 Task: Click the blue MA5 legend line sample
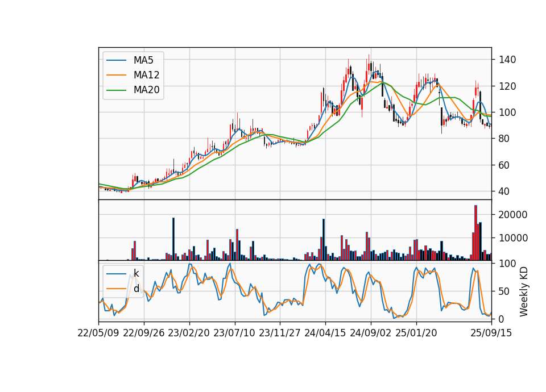(117, 60)
